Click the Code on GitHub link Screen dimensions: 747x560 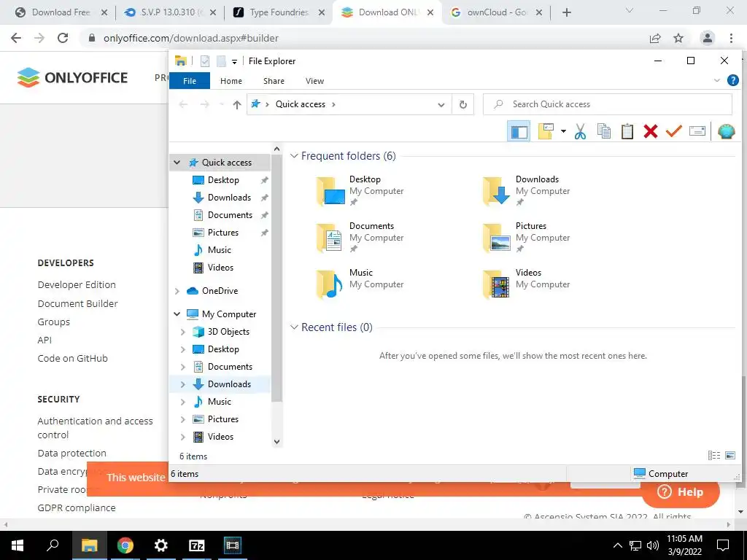[72, 358]
